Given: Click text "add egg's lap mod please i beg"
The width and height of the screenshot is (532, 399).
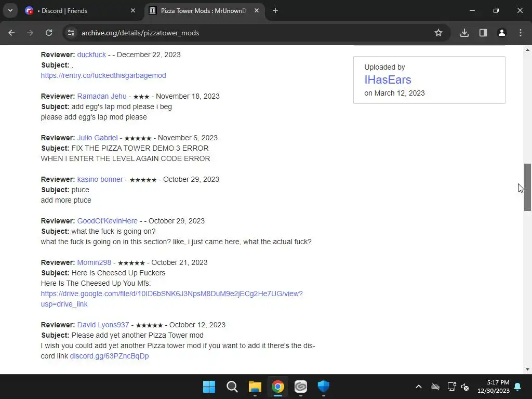Looking at the screenshot, I should tap(122, 107).
